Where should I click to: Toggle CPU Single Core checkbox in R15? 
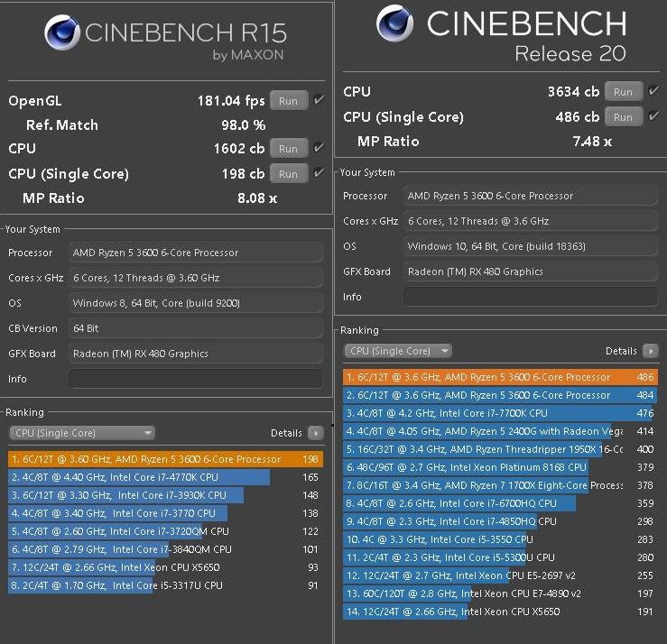click(x=319, y=172)
